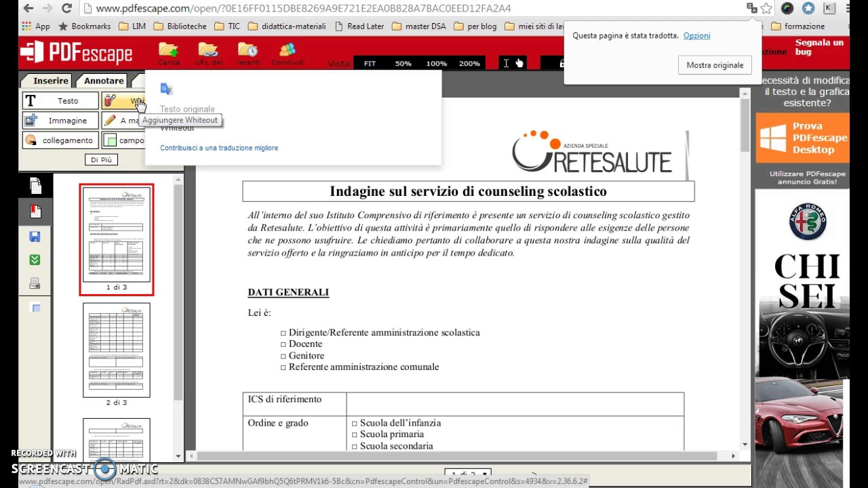The height and width of the screenshot is (488, 868).
Task: Open the LIM bookmark folder
Action: [132, 26]
